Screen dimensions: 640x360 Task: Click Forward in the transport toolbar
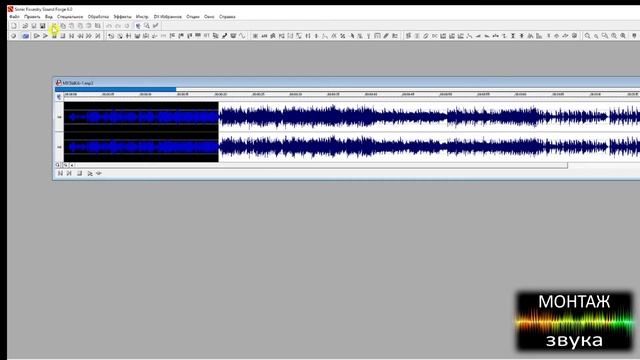coord(89,36)
